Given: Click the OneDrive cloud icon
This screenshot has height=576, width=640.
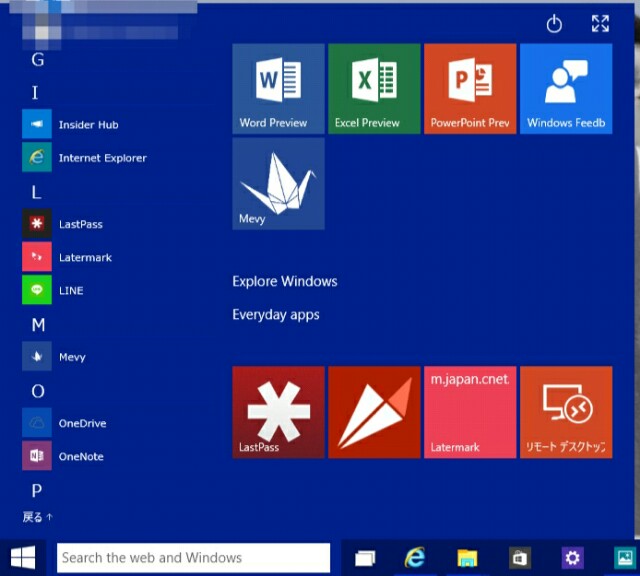Looking at the screenshot, I should [x=37, y=423].
